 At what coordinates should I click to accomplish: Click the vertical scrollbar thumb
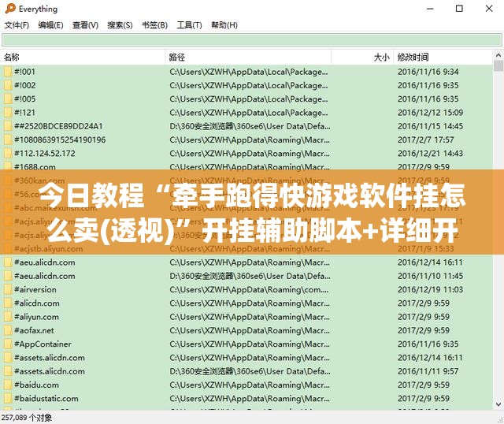(498, 66)
